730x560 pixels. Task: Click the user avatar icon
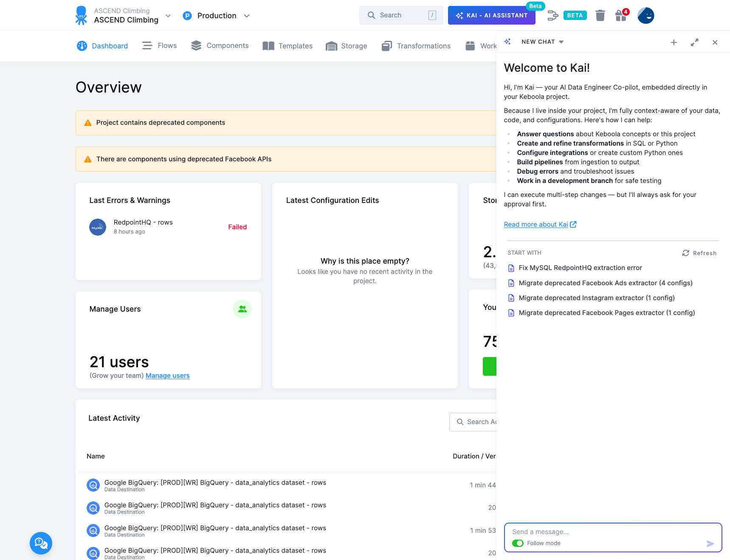(x=645, y=16)
